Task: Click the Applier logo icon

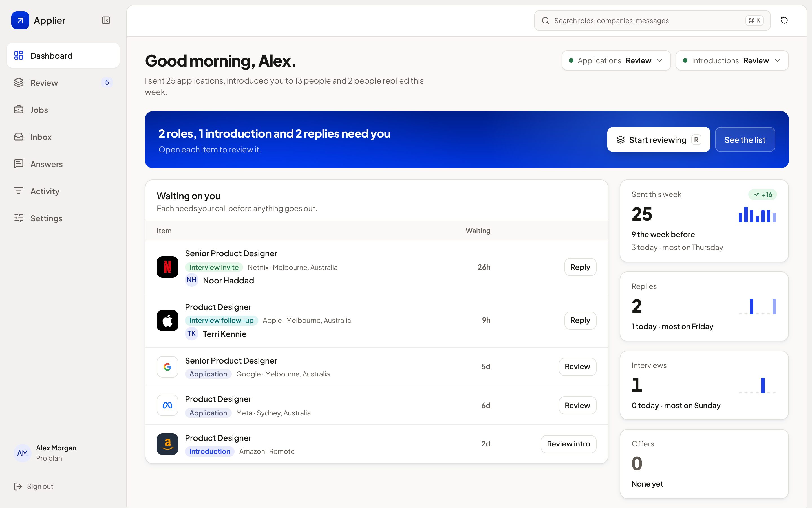Action: pos(20,21)
